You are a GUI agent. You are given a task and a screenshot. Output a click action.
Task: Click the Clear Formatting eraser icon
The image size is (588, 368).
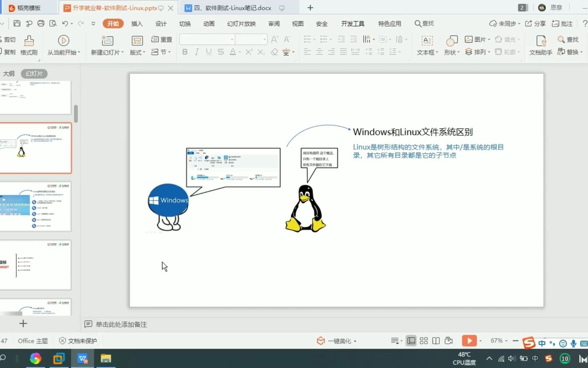point(274,52)
